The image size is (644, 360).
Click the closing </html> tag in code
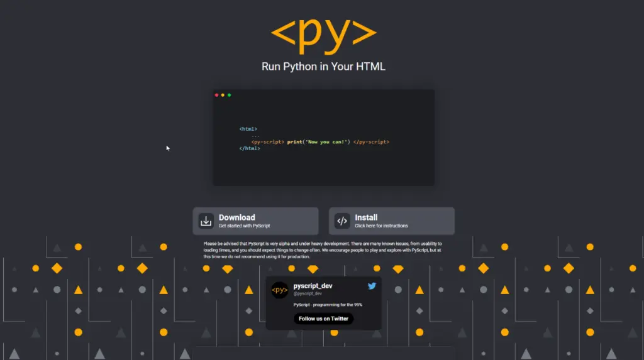(249, 149)
